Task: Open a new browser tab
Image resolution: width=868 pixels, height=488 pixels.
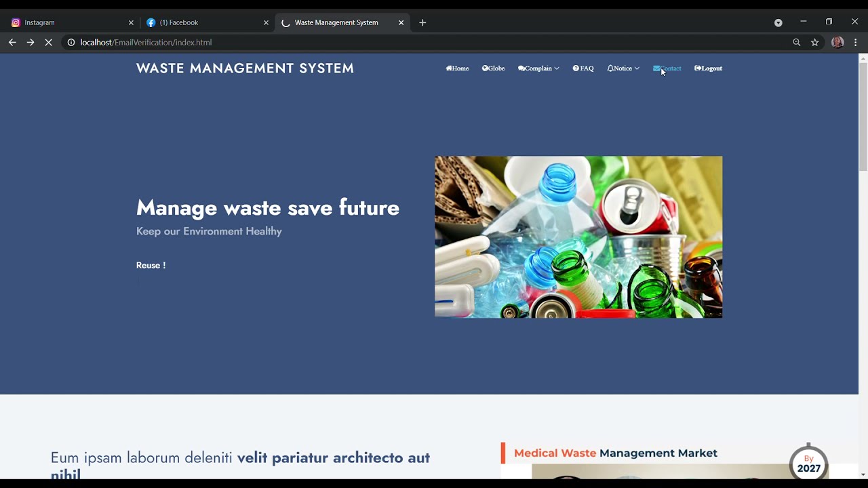Action: click(x=422, y=22)
